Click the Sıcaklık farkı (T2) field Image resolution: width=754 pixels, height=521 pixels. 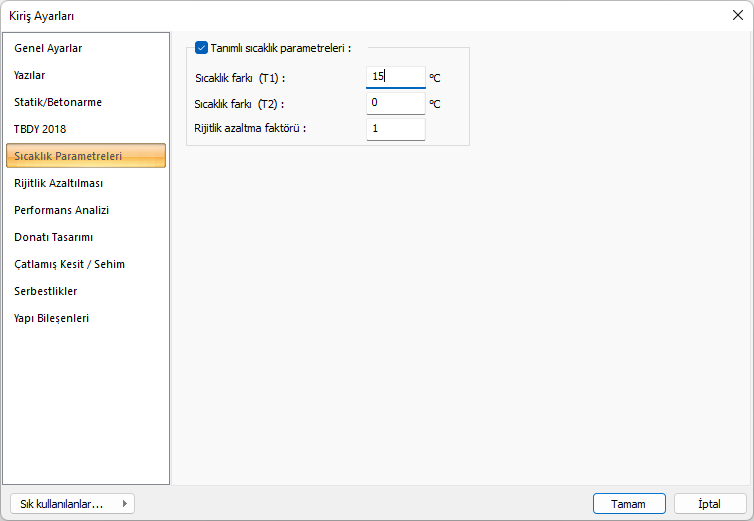[x=395, y=102]
